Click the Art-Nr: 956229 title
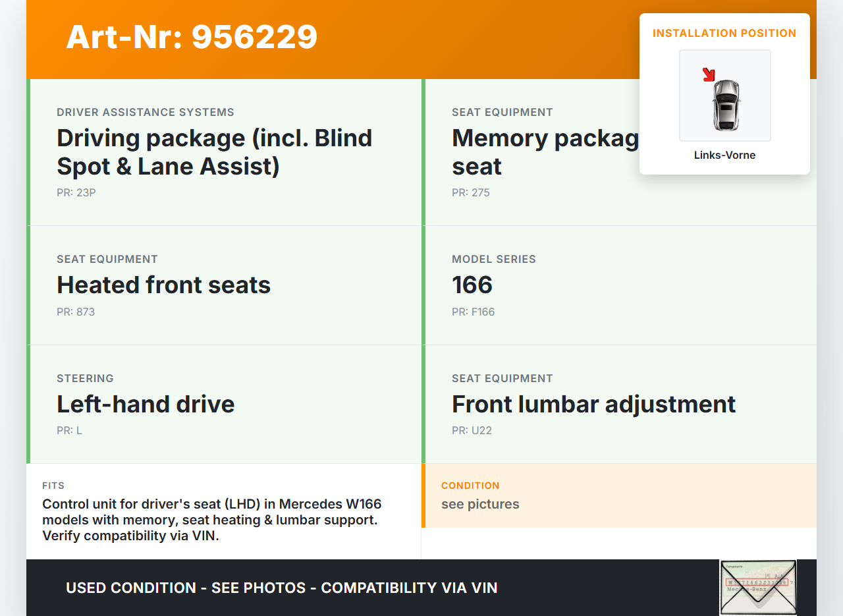 coord(192,37)
